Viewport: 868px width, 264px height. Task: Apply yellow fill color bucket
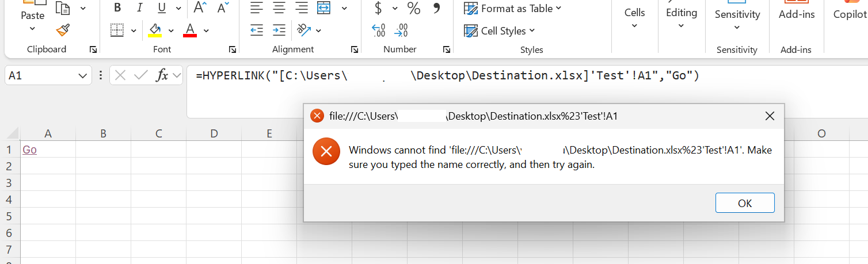[155, 30]
